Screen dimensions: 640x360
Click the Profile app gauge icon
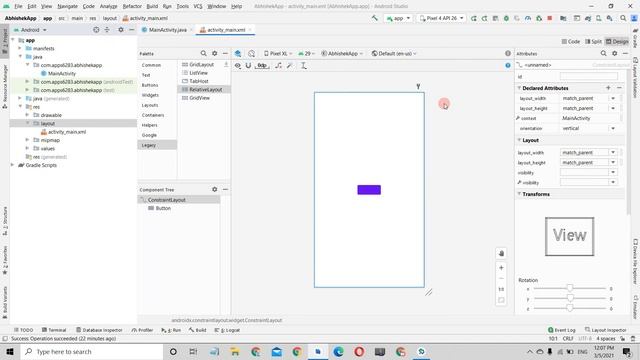528,18
